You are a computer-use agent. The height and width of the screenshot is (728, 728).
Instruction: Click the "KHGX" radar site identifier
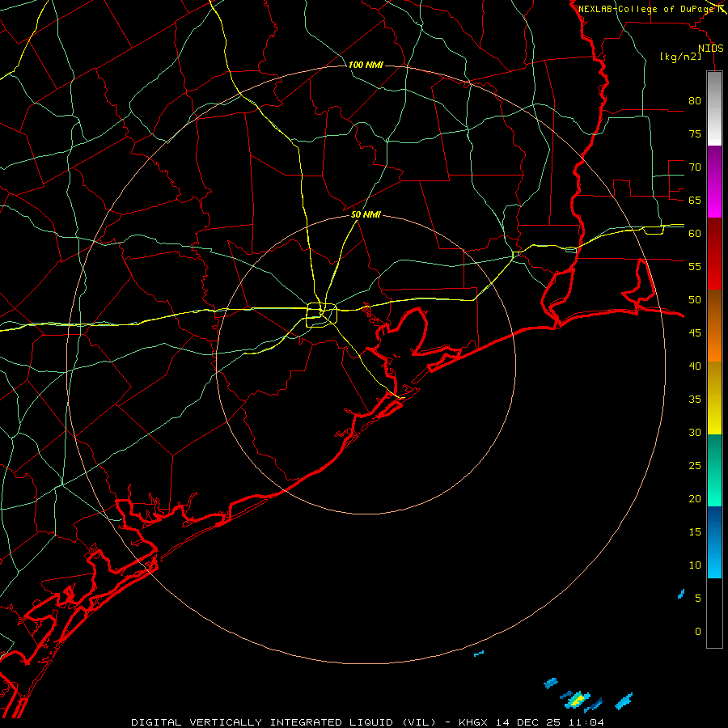coord(475,722)
